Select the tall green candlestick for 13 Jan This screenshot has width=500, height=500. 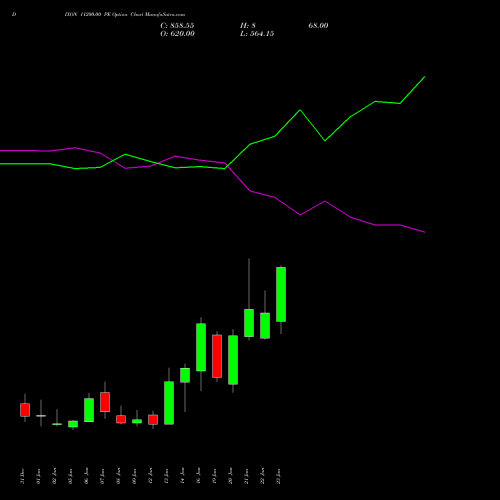click(x=169, y=403)
